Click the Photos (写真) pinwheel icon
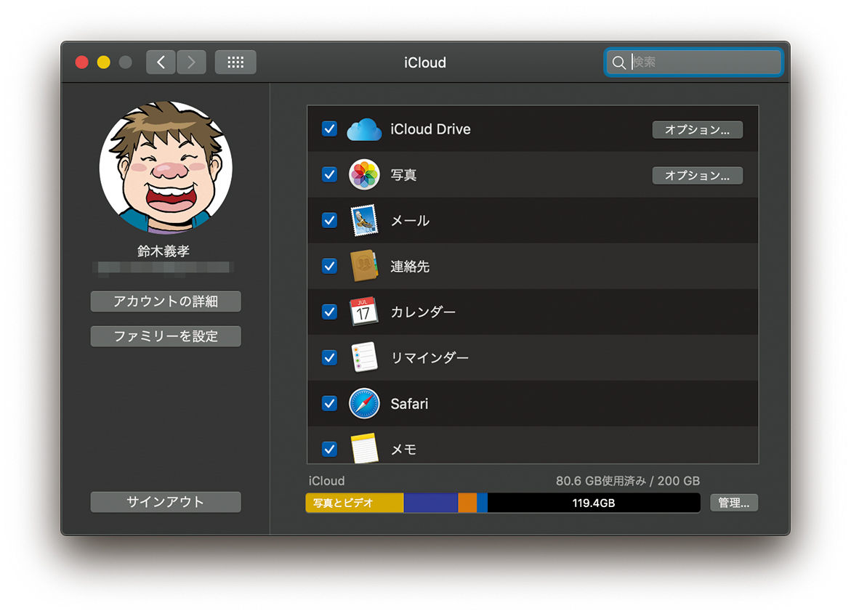 pyautogui.click(x=364, y=175)
